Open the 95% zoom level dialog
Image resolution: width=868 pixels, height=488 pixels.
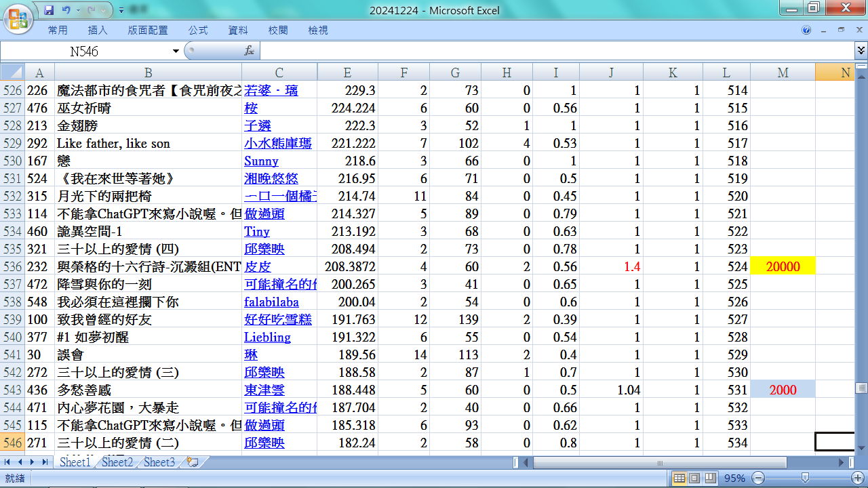point(734,479)
